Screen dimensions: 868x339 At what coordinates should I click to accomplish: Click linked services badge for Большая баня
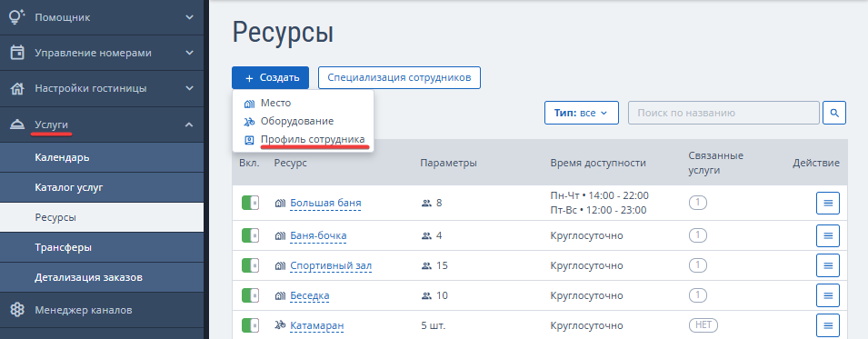point(697,203)
